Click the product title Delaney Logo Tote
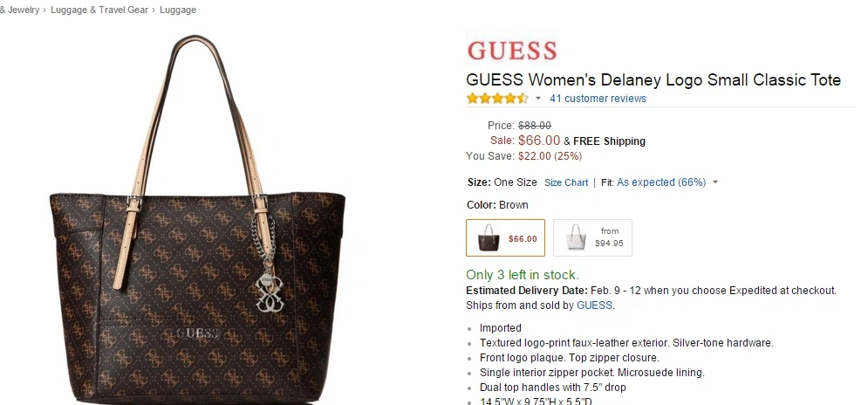Image resolution: width=868 pixels, height=405 pixels. pos(653,79)
